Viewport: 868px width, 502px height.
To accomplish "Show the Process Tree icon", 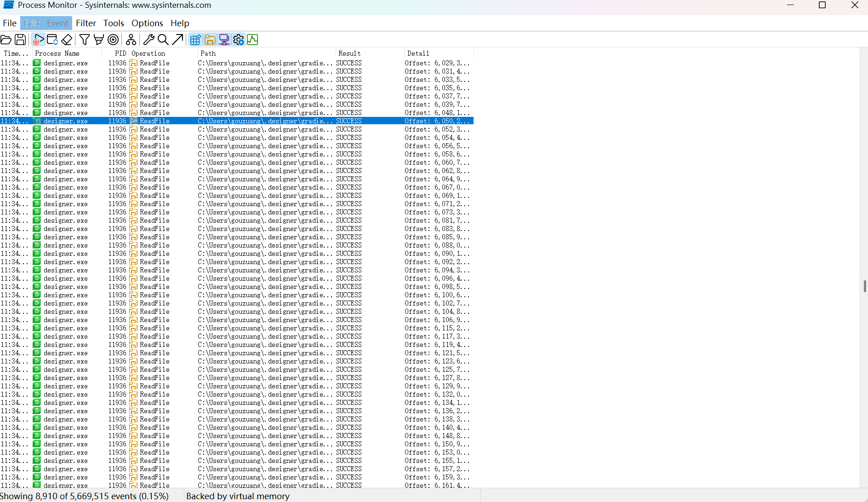I will coord(131,40).
